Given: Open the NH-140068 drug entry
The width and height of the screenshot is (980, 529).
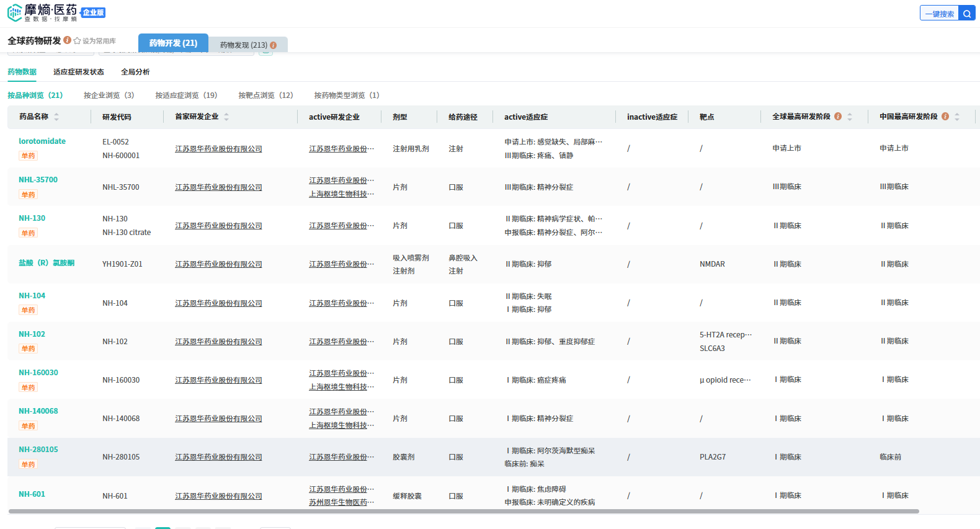Looking at the screenshot, I should pos(38,411).
